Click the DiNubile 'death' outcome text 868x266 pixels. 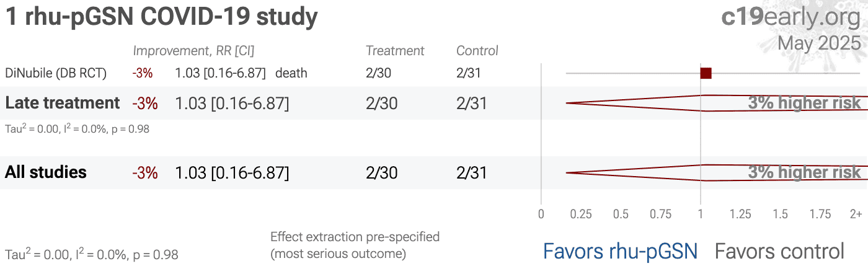pos(291,73)
